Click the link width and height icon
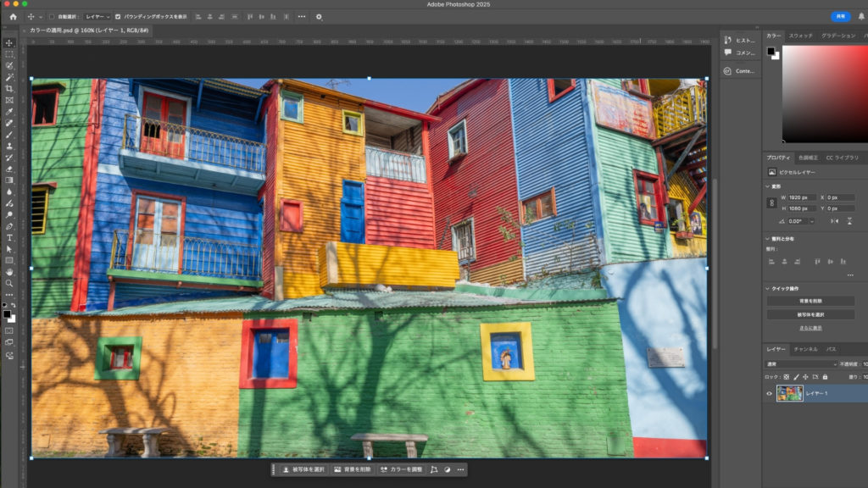868x488 pixels. (x=771, y=202)
